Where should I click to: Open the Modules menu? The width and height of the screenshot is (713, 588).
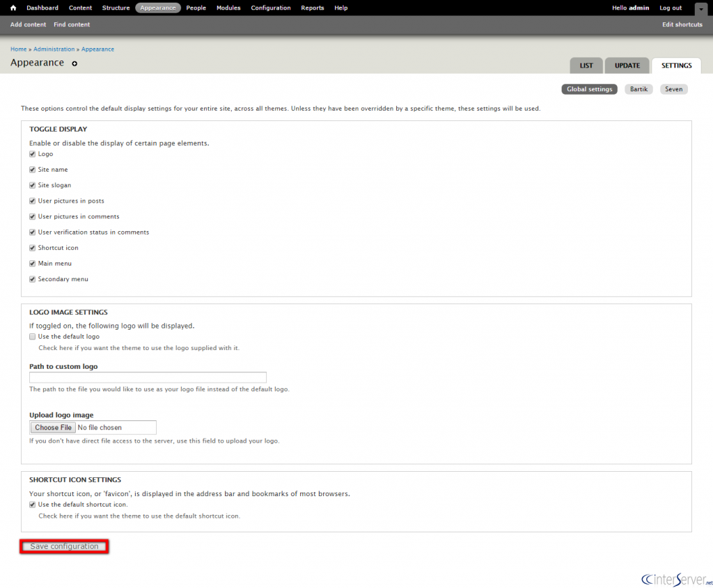[x=228, y=8]
